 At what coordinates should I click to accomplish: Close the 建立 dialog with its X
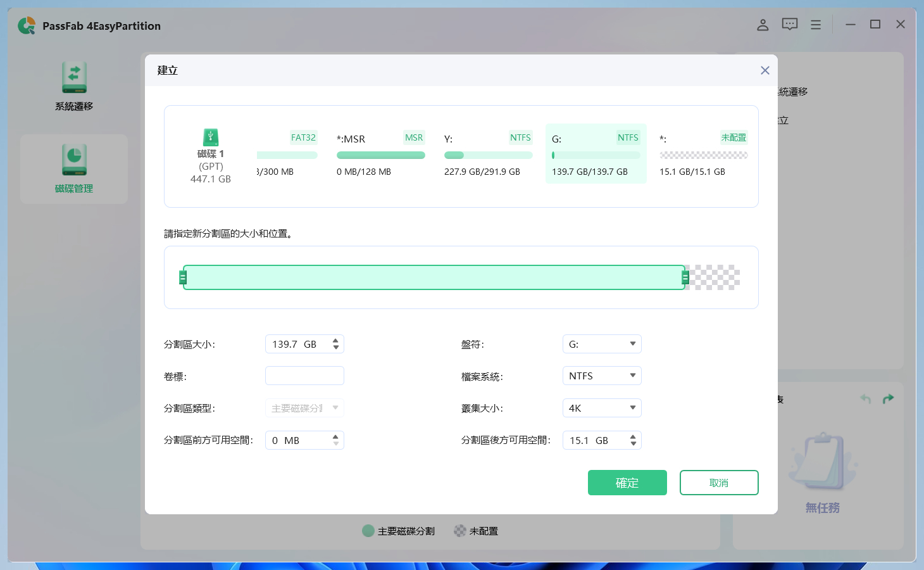(x=765, y=70)
